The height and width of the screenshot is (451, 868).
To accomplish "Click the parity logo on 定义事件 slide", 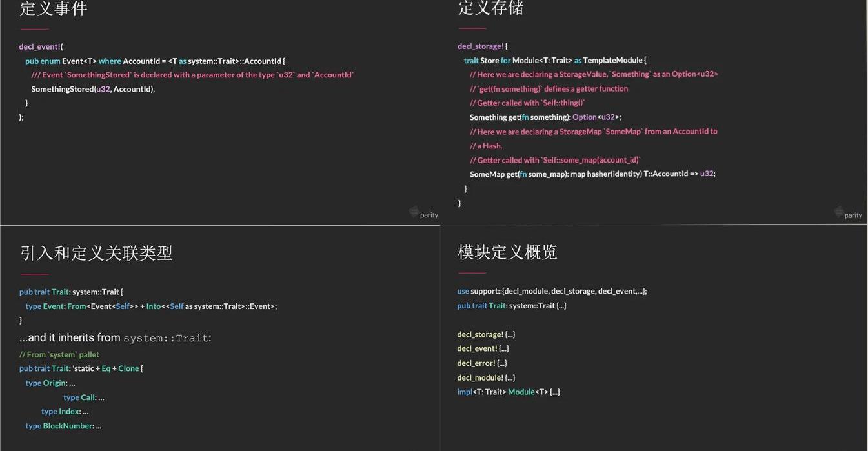I will [424, 213].
